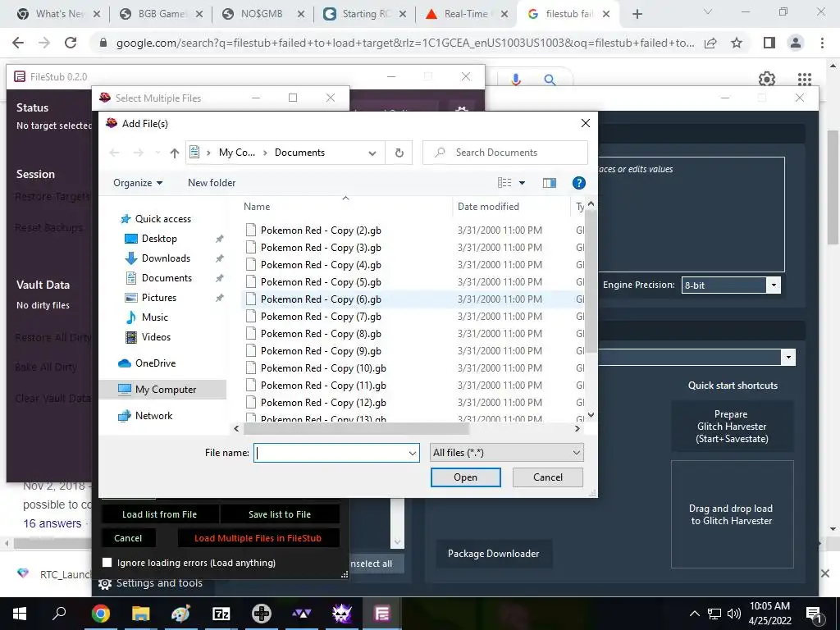Select file Pokemon Red - Copy (10).gb

tap(323, 368)
